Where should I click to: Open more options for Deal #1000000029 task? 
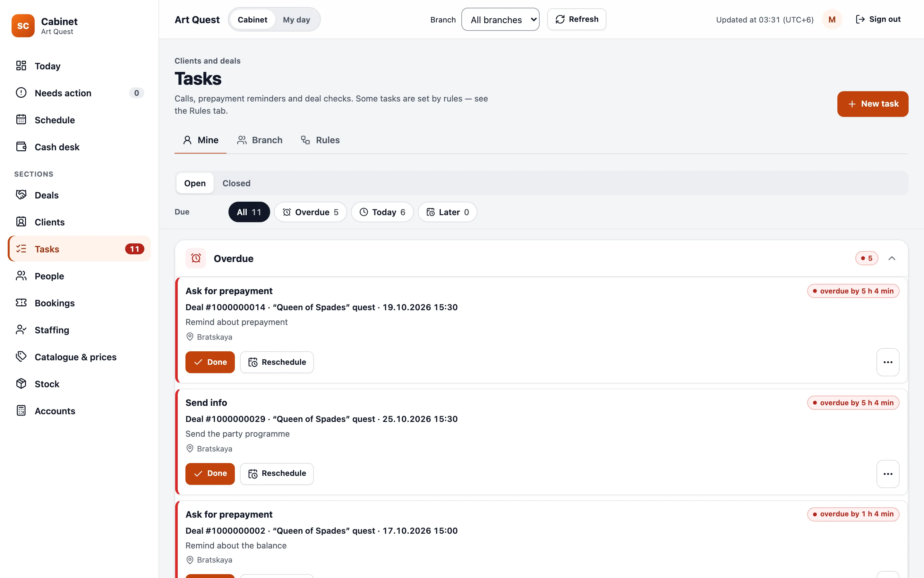tap(888, 474)
